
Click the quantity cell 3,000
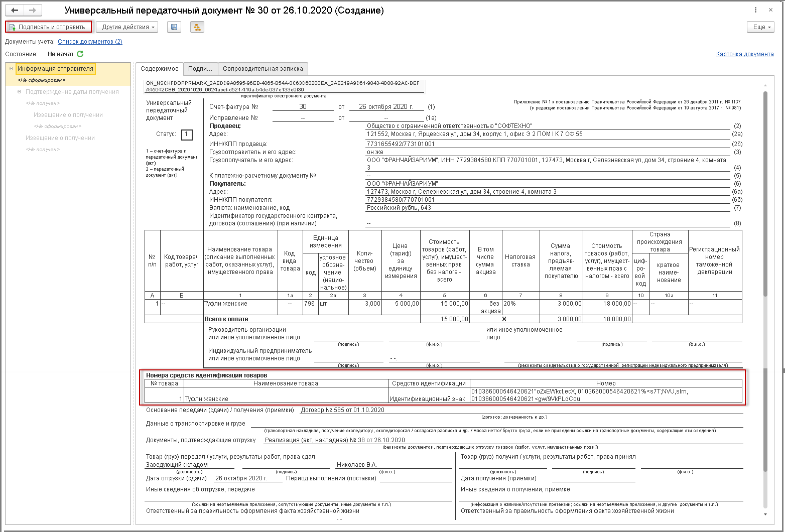coord(365,307)
